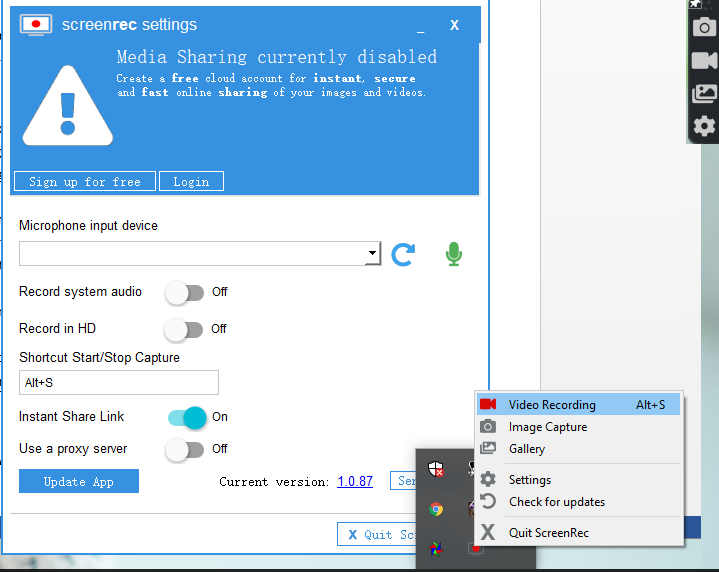Click the Sign up for free button
Image resolution: width=719 pixels, height=572 pixels.
85,181
